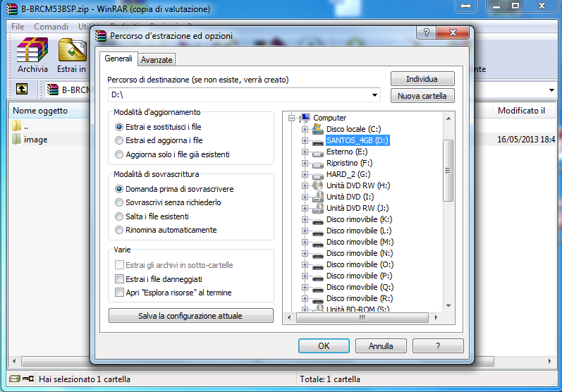Image resolution: width=562 pixels, height=392 pixels.
Task: Click the folder tree vertical scrollbar thumb
Action: pyautogui.click(x=448, y=171)
